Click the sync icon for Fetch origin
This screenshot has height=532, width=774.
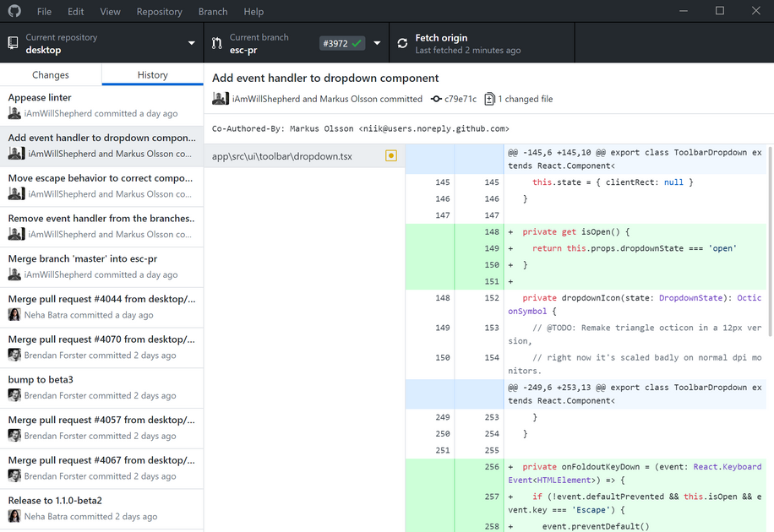[x=402, y=42]
